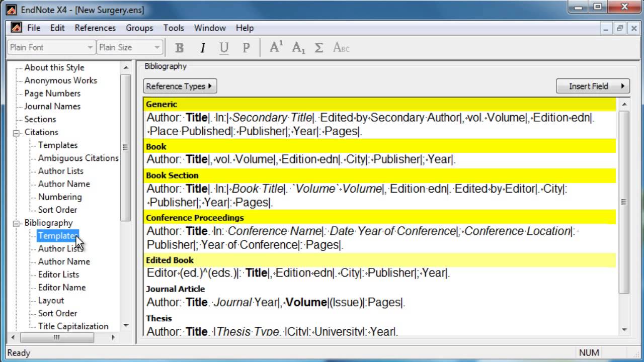Apply Underline formatting in the toolbar
Screen dimensions: 644x362
(224, 48)
